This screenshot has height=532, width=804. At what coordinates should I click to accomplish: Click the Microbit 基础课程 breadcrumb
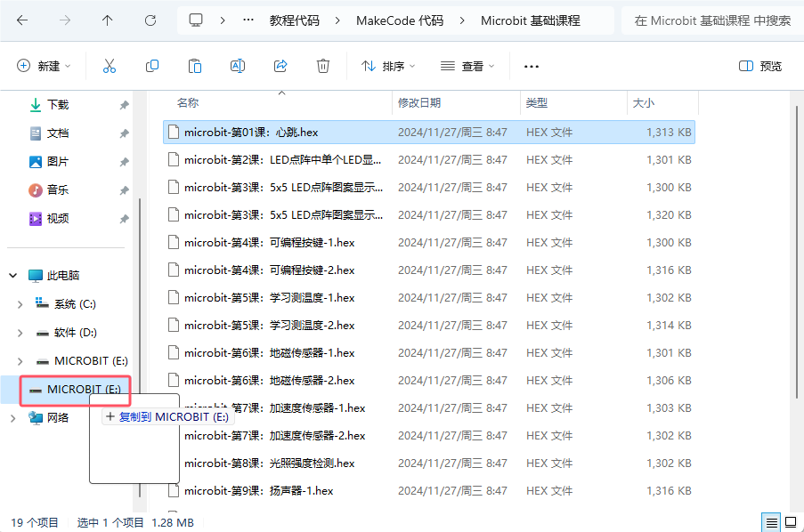point(530,20)
